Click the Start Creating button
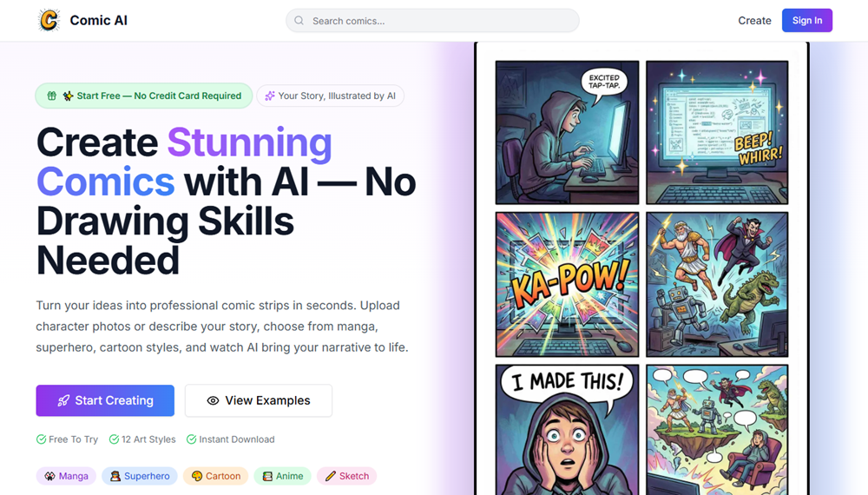The width and height of the screenshot is (868, 495). pos(105,400)
